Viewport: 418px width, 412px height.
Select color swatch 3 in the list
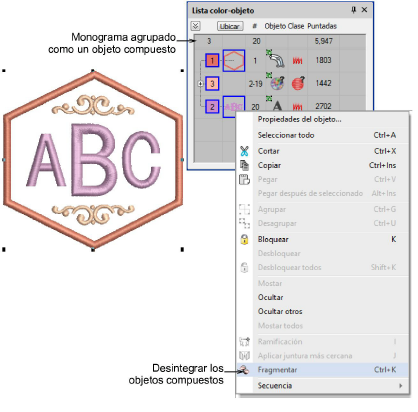(x=212, y=83)
